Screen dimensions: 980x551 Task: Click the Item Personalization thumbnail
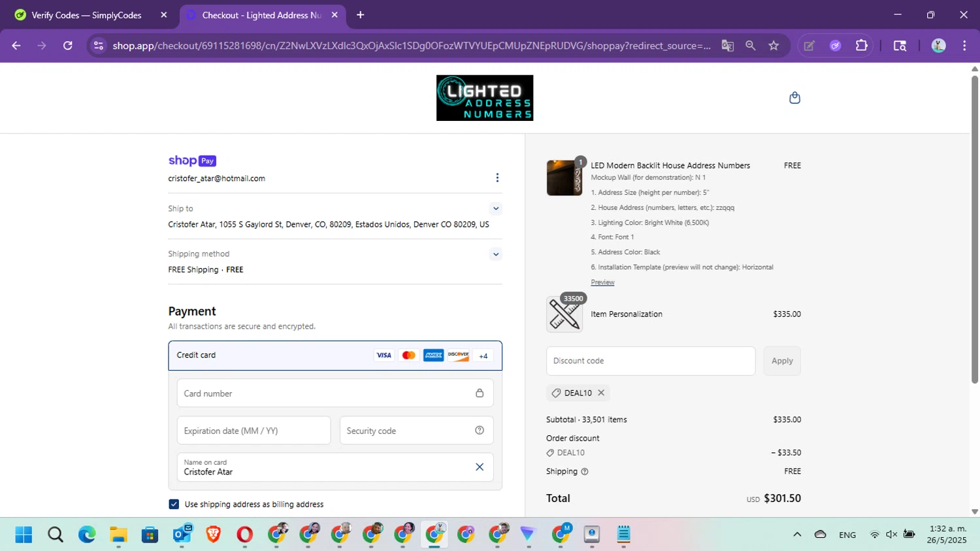(x=564, y=314)
